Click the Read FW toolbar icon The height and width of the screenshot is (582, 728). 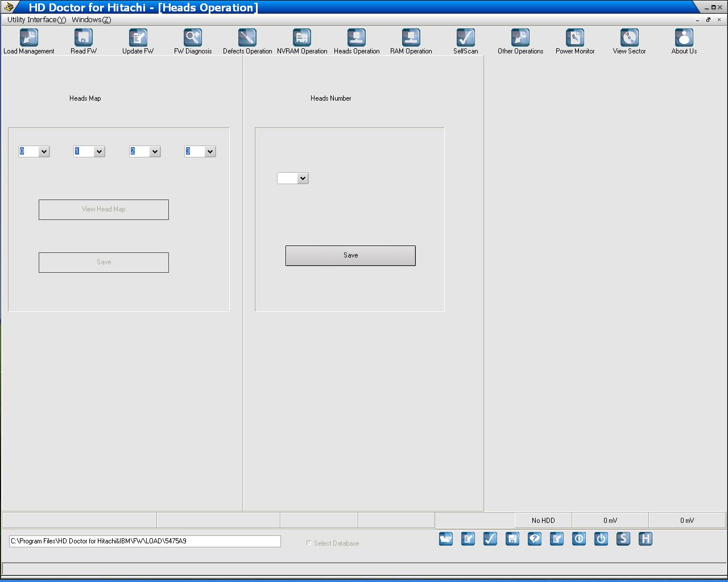(x=84, y=38)
